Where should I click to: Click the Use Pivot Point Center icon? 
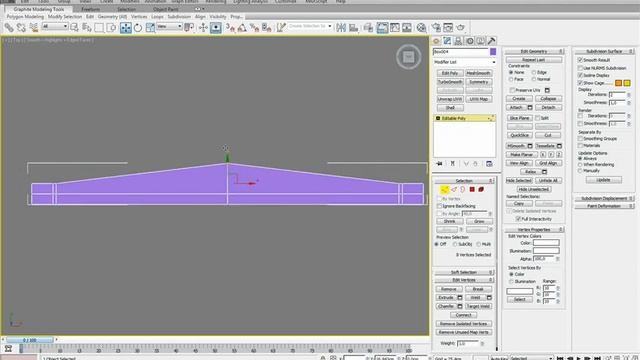189,27
